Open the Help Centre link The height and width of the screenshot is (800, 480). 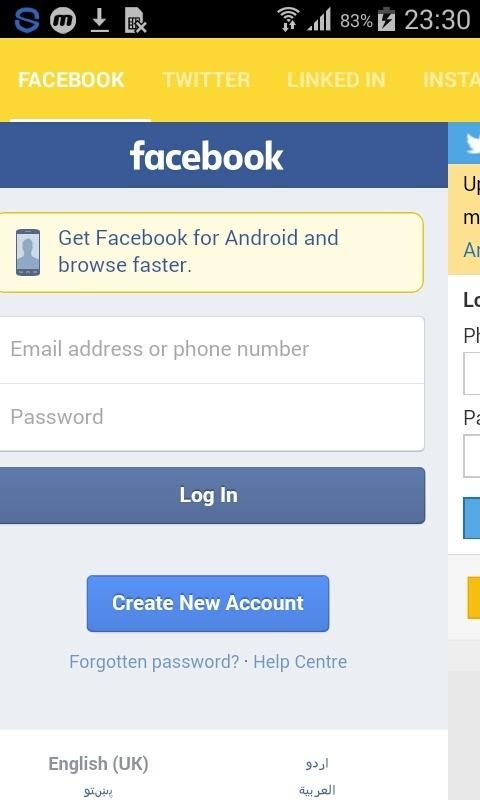[300, 662]
